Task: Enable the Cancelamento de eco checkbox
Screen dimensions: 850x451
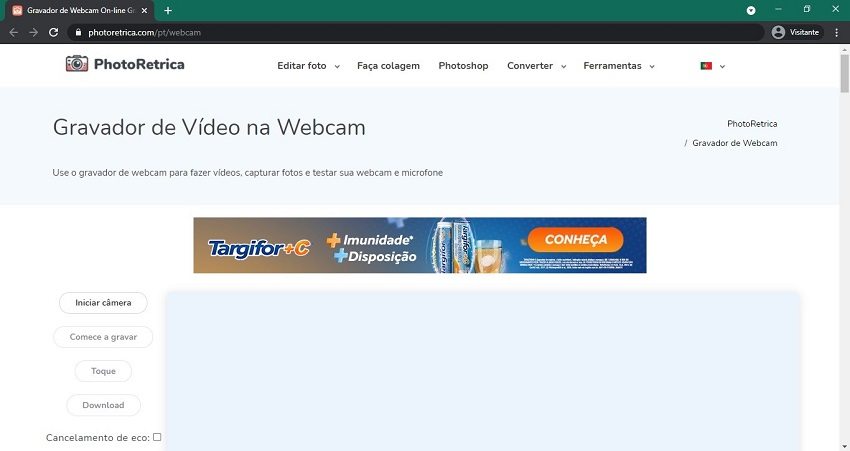Action: (157, 437)
